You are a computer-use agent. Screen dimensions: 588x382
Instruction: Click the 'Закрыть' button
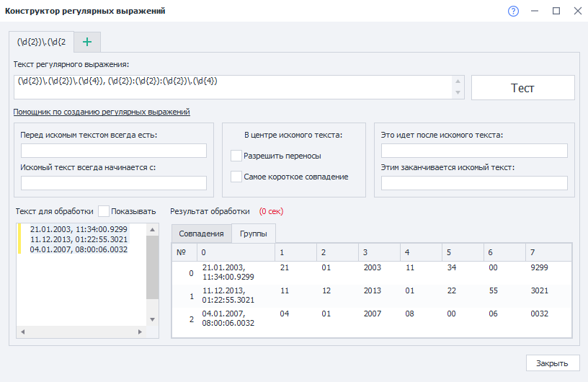[x=552, y=363]
